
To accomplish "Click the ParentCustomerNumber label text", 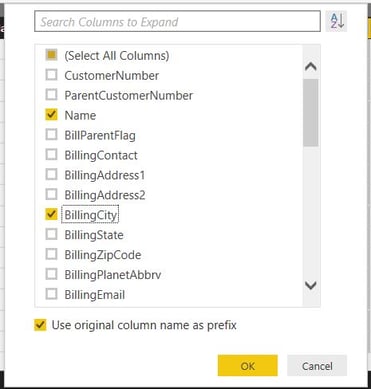I will (x=129, y=96).
